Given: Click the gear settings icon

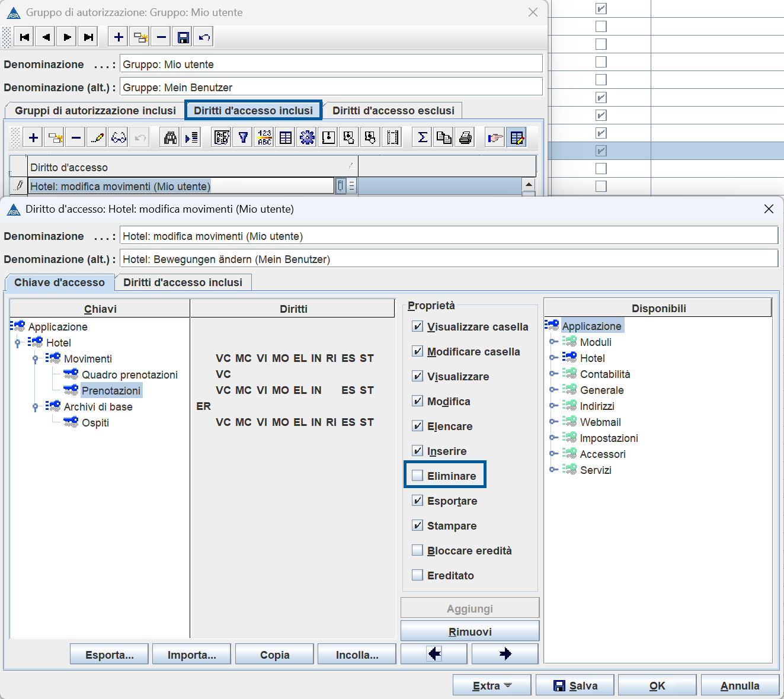Looking at the screenshot, I should [x=307, y=138].
